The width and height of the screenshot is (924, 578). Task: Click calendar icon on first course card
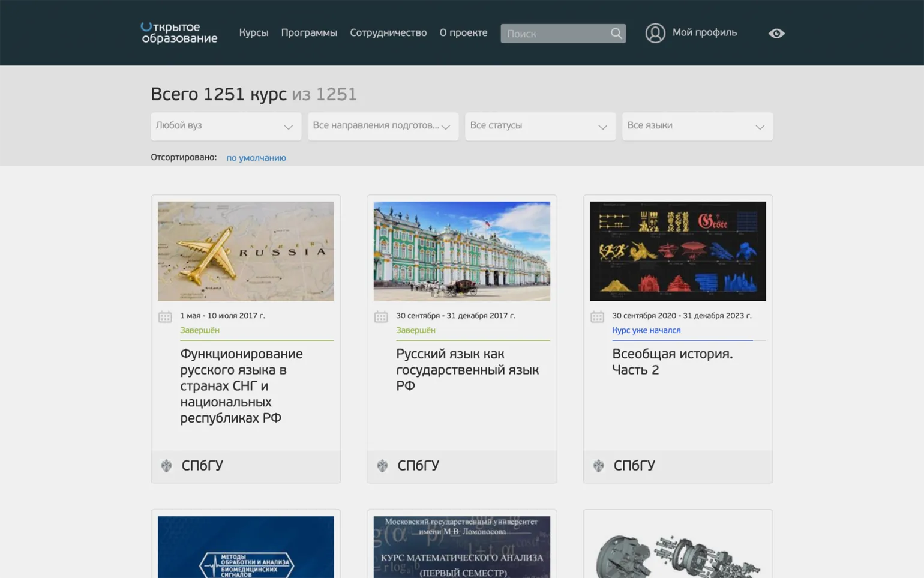tap(165, 317)
